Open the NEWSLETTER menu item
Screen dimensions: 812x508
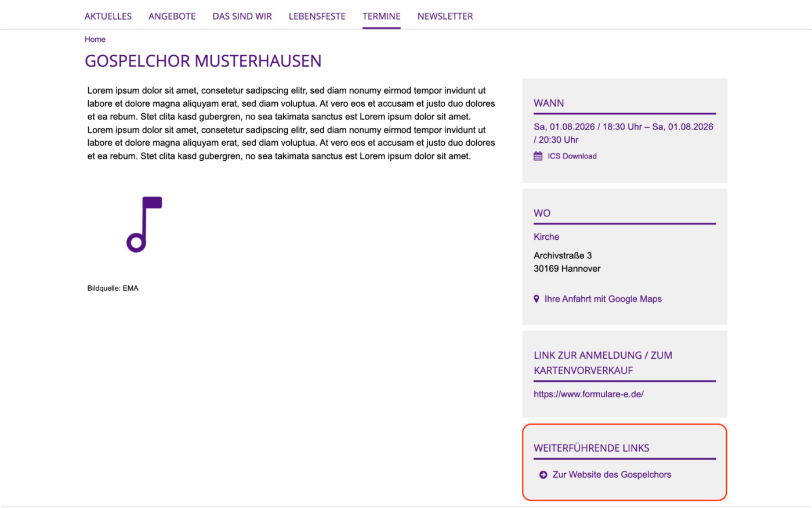click(x=445, y=16)
